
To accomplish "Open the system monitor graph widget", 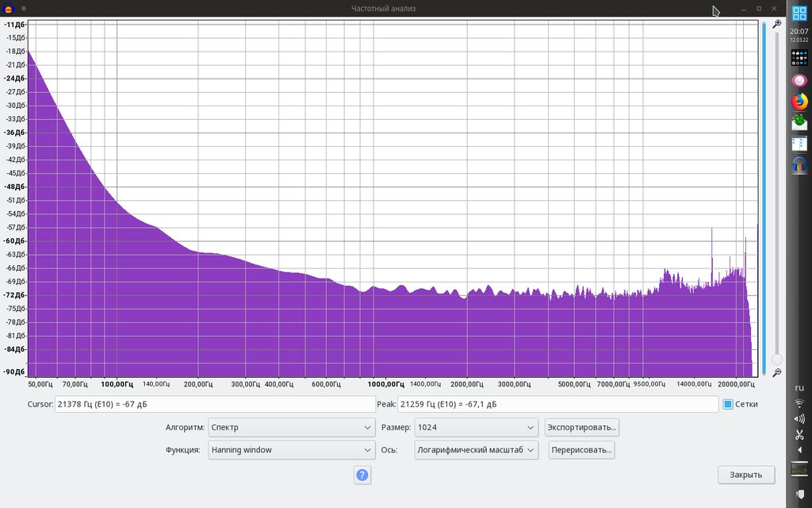I will pyautogui.click(x=799, y=468).
